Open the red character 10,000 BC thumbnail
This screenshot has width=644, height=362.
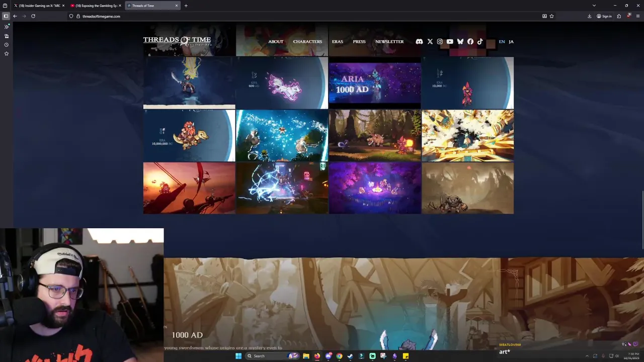click(x=468, y=82)
